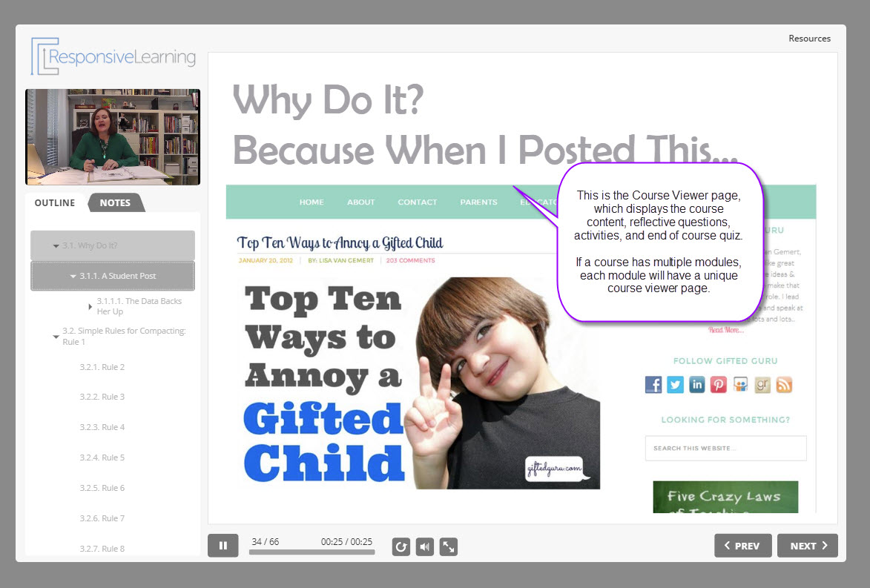The width and height of the screenshot is (870, 588).
Task: Click the playback progress seek bar
Action: (312, 552)
